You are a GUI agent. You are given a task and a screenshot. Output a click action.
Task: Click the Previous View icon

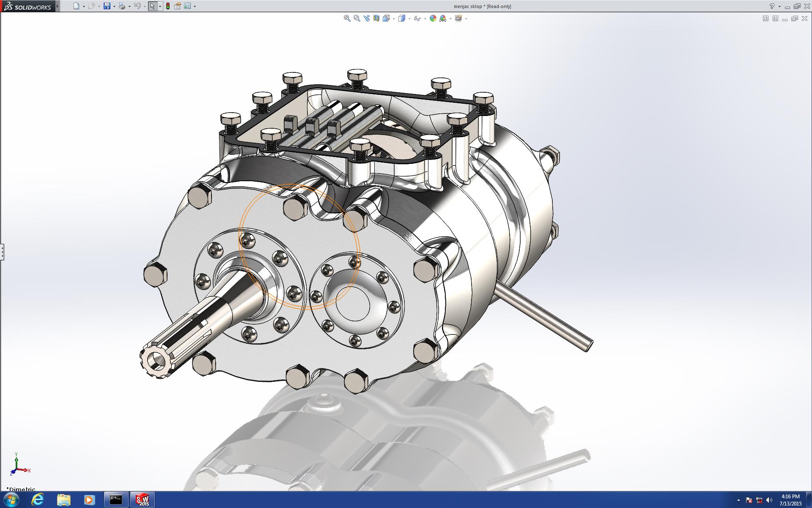click(x=366, y=18)
